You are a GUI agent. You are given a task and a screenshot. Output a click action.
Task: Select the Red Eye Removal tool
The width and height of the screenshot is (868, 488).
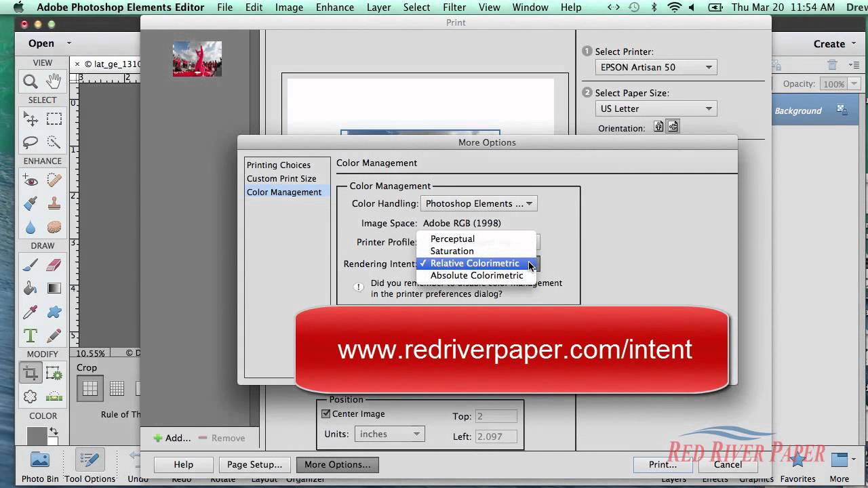click(31, 180)
